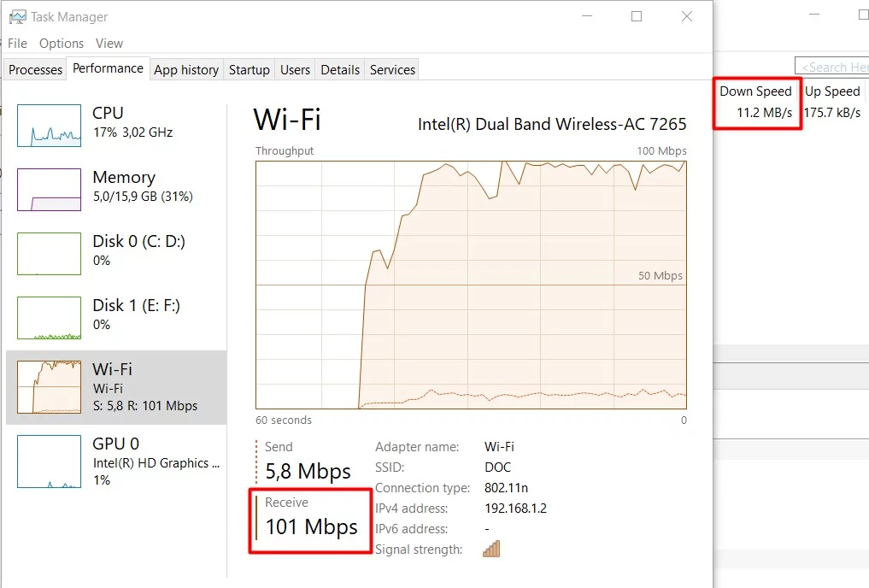Select the CPU usage graph thumbnail
Screen dimensions: 869x588
coord(50,125)
